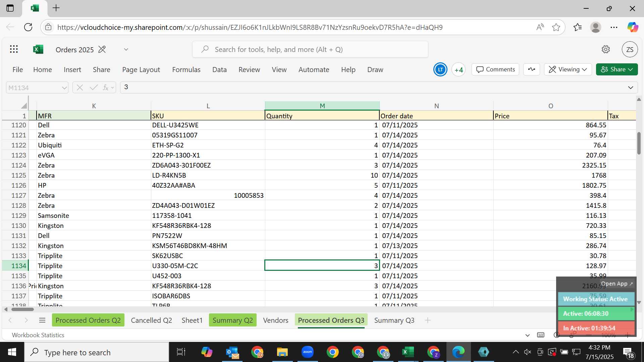Open Zoom from the taskbar
Viewport: 644px width, 362px height.
(x=307, y=352)
